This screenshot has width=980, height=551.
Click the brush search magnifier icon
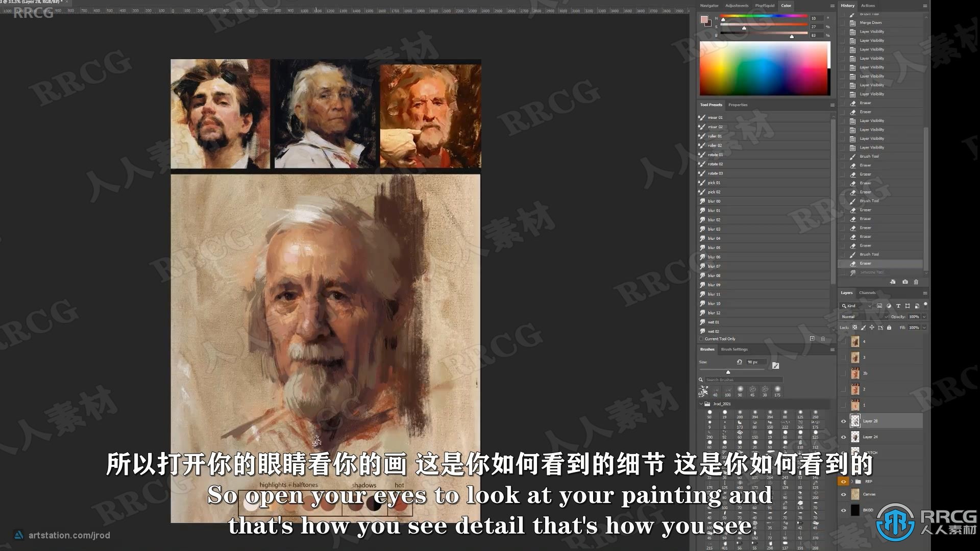[701, 380]
